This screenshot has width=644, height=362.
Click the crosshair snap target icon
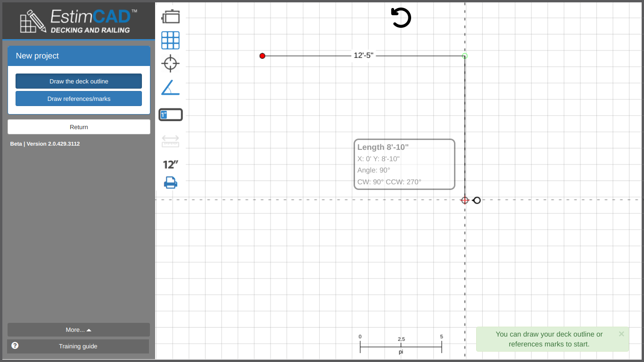(170, 63)
